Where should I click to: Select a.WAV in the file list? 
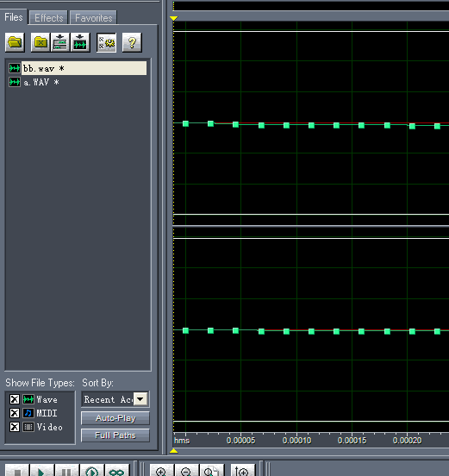[41, 82]
